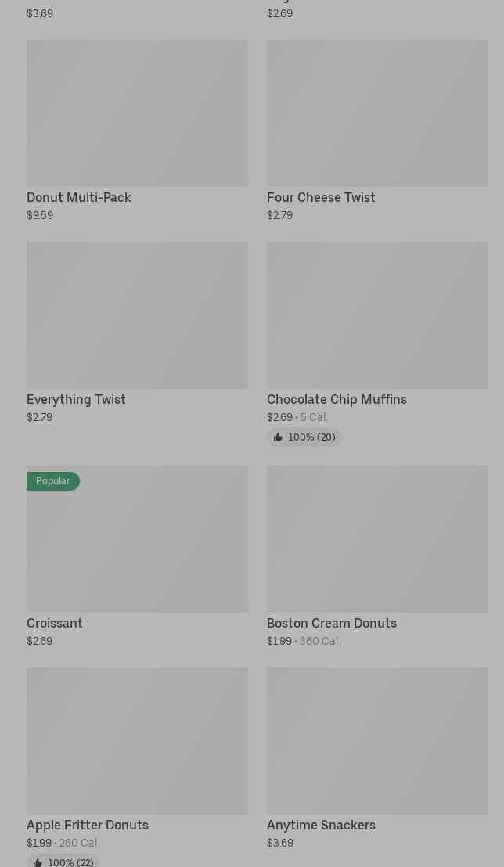Viewport: 504px width, 867px height.
Task: Open the Croissant item name
Action: click(55, 623)
